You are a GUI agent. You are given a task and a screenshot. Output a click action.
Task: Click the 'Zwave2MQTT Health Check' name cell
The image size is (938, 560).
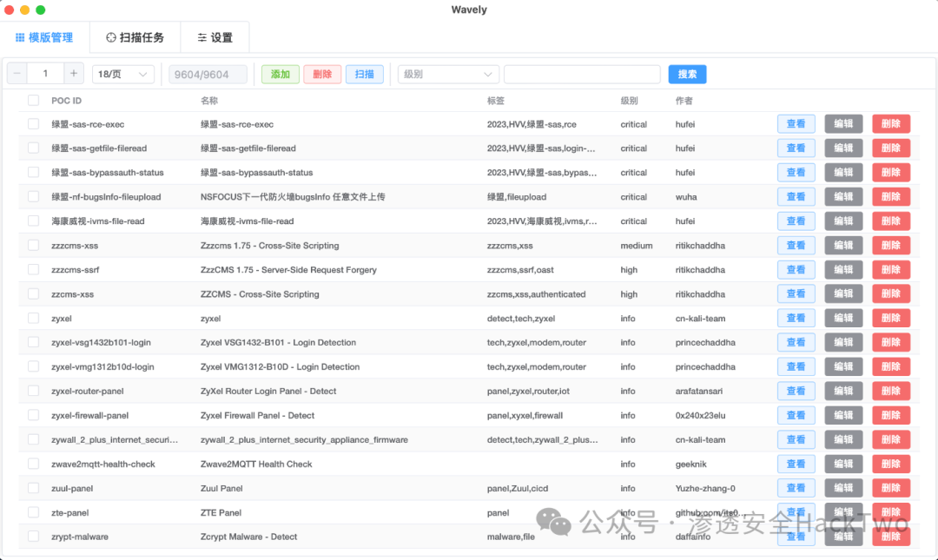point(256,464)
